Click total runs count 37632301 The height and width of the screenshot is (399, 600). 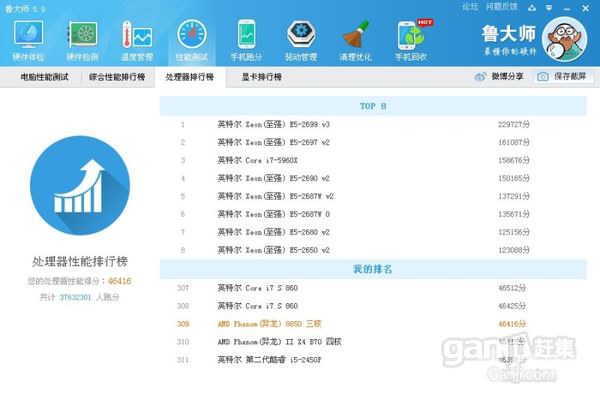coord(75,297)
